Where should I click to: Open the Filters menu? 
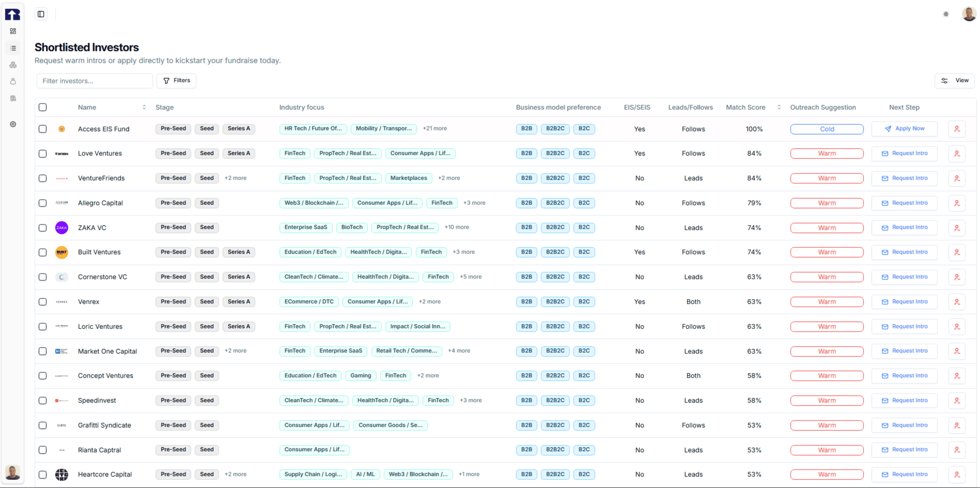coord(176,80)
